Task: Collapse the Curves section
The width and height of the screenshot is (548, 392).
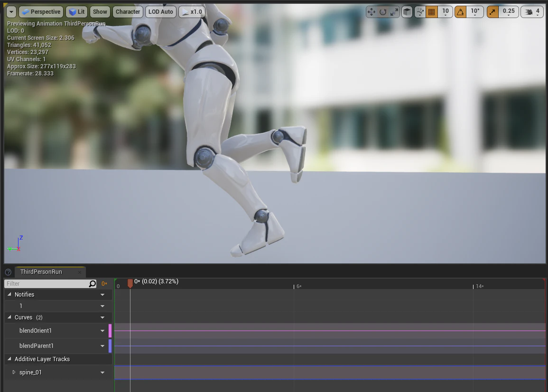Action: tap(9, 317)
